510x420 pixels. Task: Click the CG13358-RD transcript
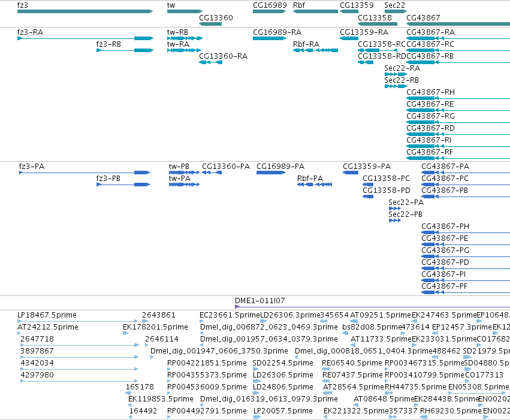366,62
